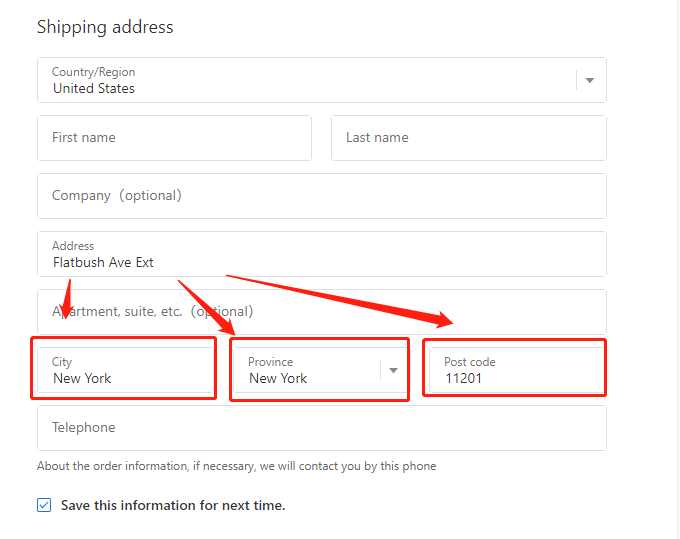
Task: Click the Post code field showing 11201
Action: point(517,370)
